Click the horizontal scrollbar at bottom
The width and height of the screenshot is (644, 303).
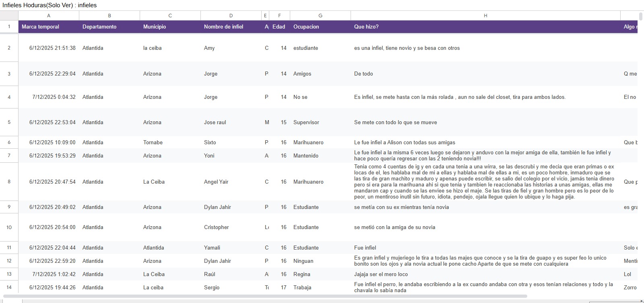click(x=265, y=296)
